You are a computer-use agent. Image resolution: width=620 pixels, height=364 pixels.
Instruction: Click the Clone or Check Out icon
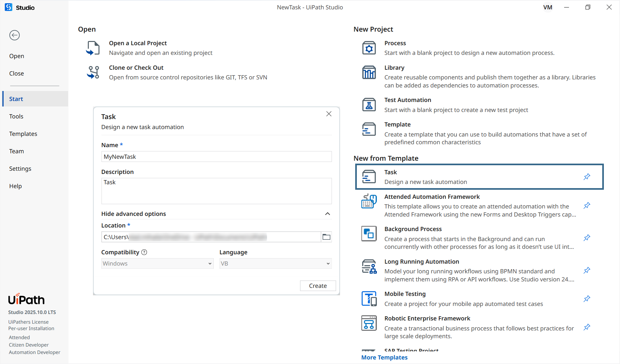(x=93, y=72)
